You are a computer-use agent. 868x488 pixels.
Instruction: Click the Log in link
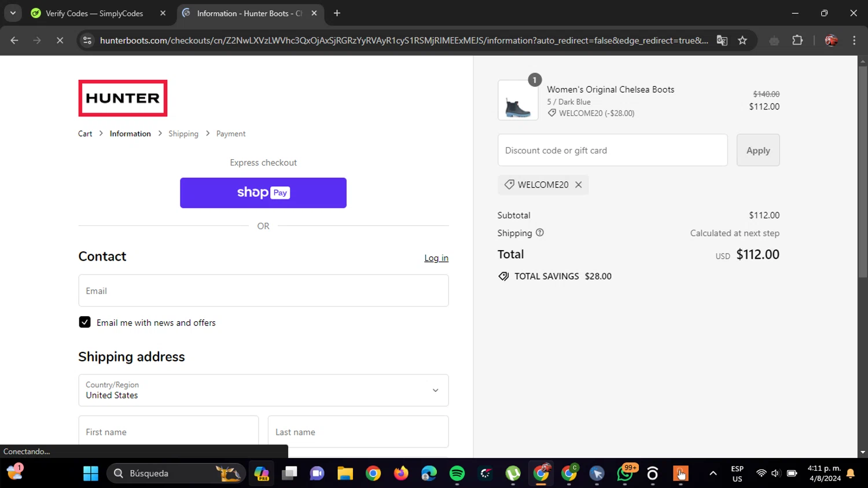[436, 258]
